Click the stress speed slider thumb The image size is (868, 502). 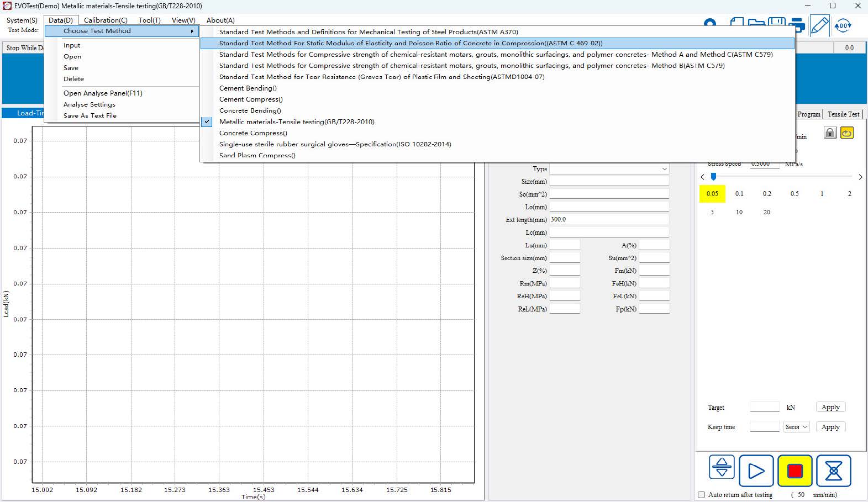713,177
